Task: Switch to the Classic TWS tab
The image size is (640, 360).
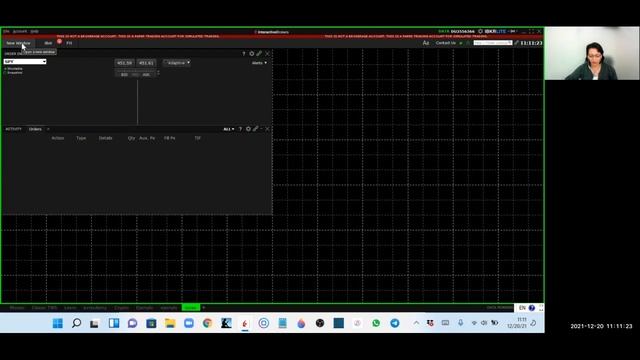Action: coord(44,308)
